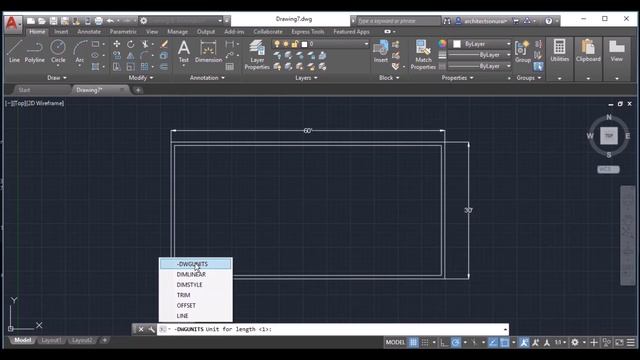
Task: Toggle ortho mode in status bar
Action: 444,342
